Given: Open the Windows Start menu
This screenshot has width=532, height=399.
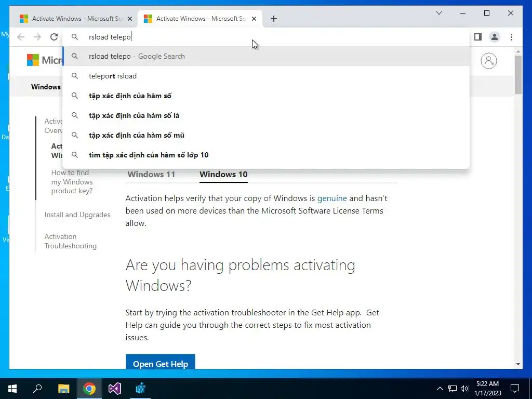Looking at the screenshot, I should (12, 389).
